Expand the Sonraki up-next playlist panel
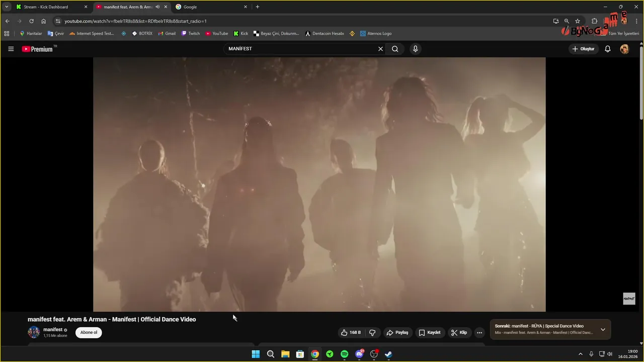 pyautogui.click(x=603, y=330)
